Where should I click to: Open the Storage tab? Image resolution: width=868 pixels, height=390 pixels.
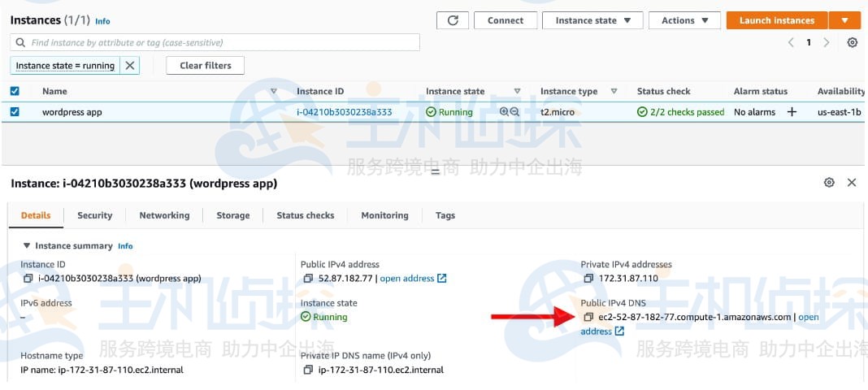tap(233, 216)
